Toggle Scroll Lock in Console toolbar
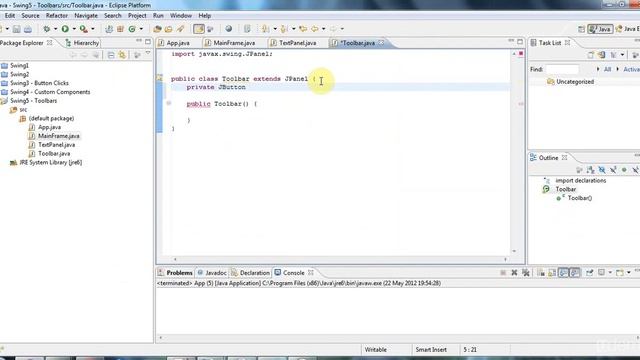Image resolution: width=640 pixels, height=360 pixels. point(552,273)
